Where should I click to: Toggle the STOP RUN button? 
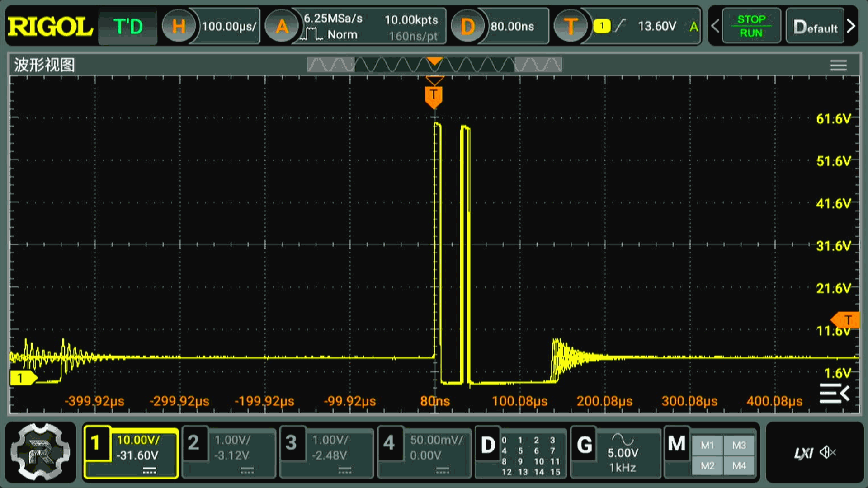click(x=751, y=26)
